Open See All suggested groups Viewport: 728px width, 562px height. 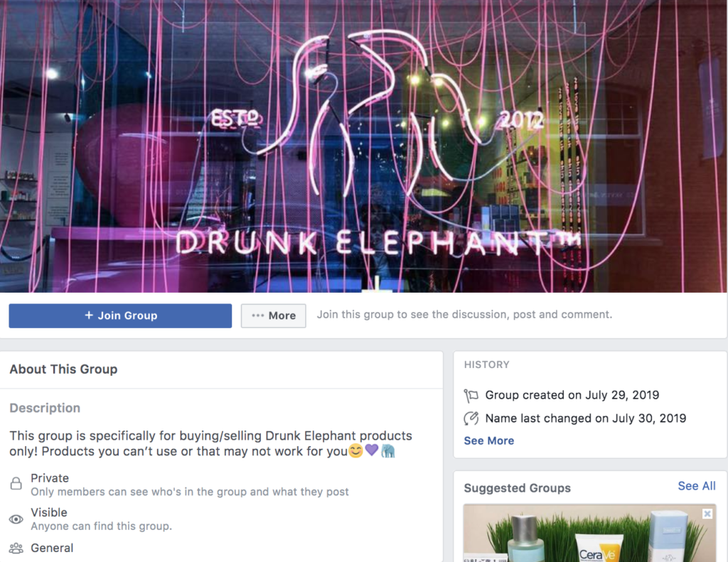[x=697, y=486]
